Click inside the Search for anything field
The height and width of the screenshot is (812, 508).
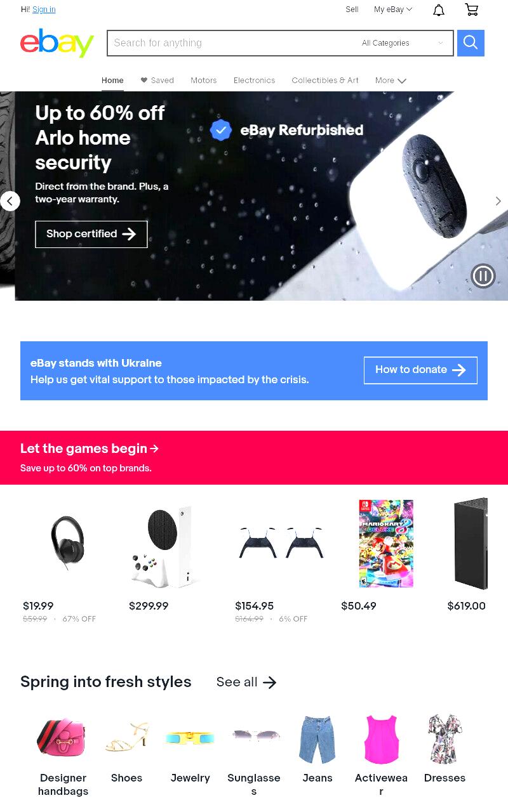tap(232, 43)
